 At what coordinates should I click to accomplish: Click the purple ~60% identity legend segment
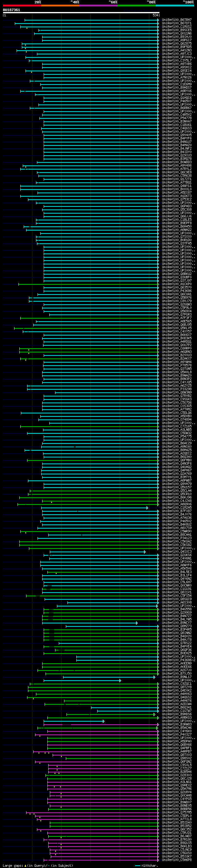(98, 6)
